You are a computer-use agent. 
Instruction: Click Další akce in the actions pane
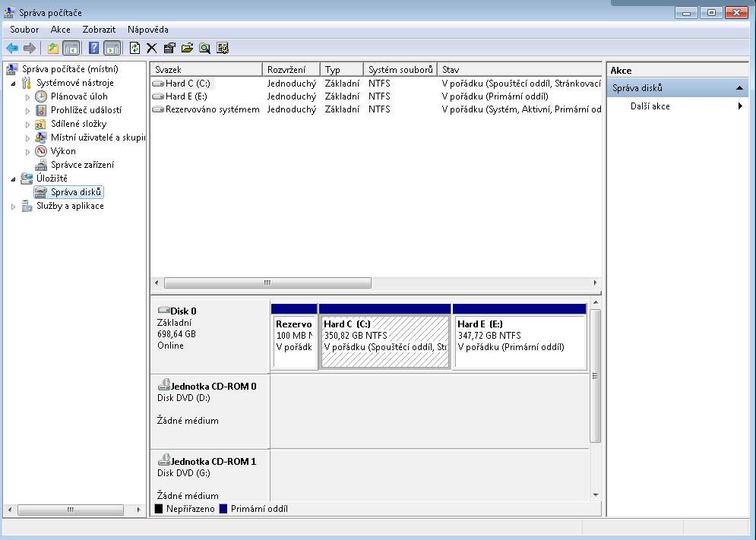coord(650,106)
